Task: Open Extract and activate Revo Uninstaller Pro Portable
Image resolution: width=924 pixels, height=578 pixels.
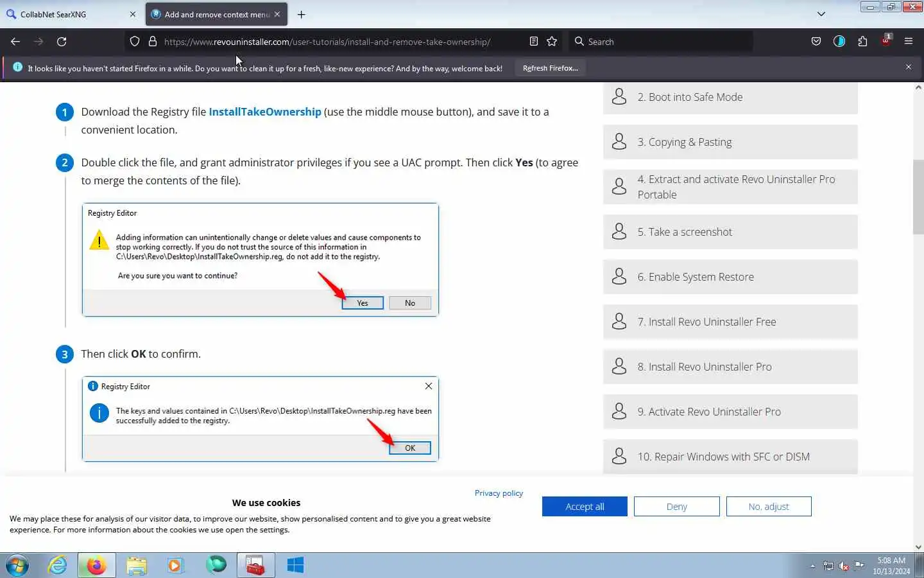Action: pos(730,187)
